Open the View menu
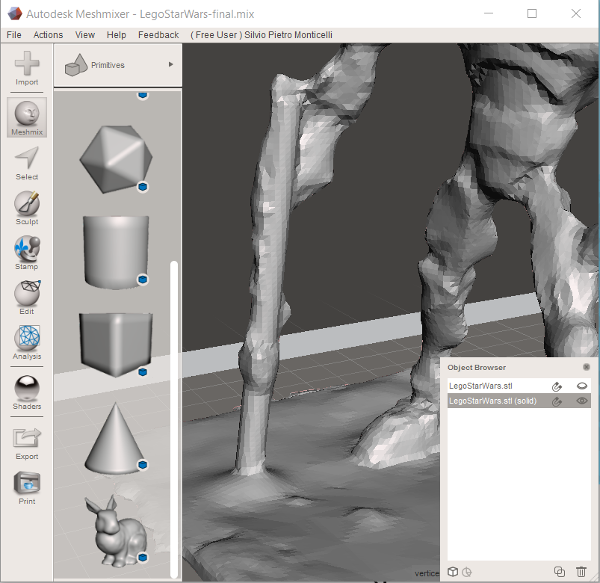Viewport: 600px width, 583px height. tap(85, 35)
